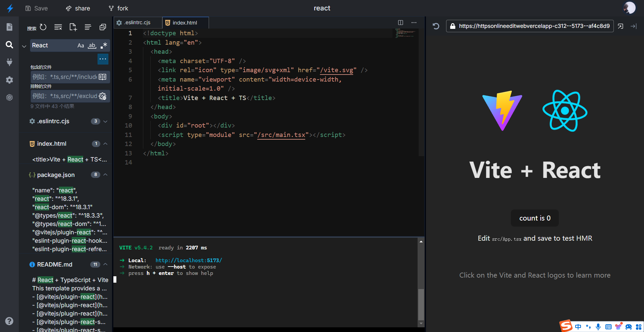Open the gear settings sidebar icon

[x=9, y=80]
